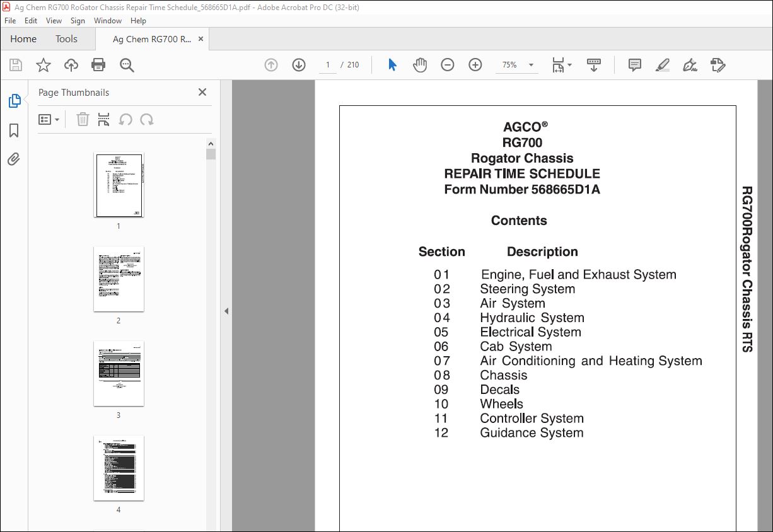
Task: Click 'Controller System' contents entry
Action: point(532,419)
